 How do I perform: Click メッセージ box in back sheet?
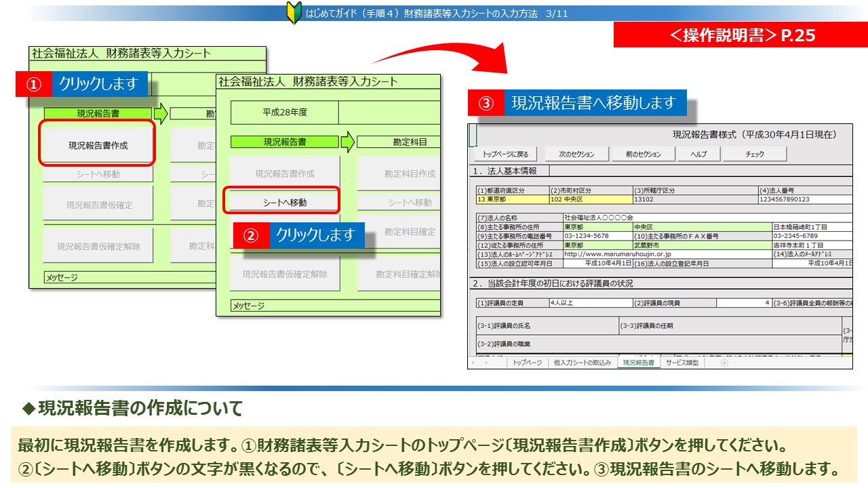coord(129,278)
